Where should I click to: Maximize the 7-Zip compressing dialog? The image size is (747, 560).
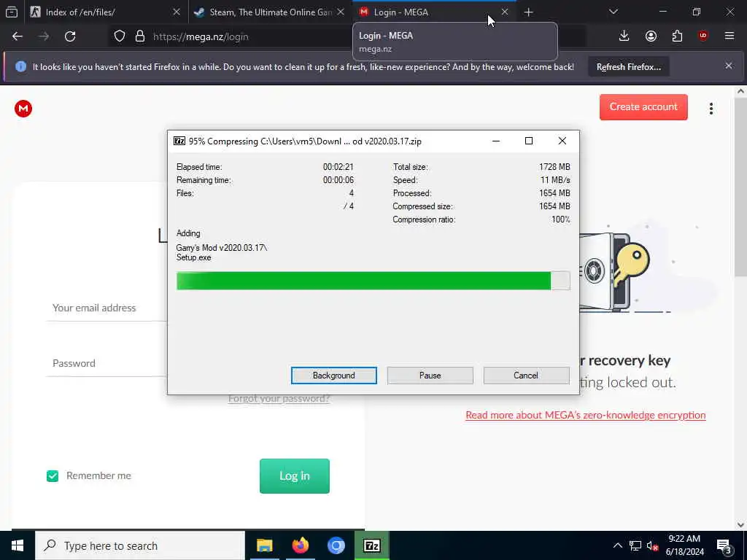click(529, 141)
